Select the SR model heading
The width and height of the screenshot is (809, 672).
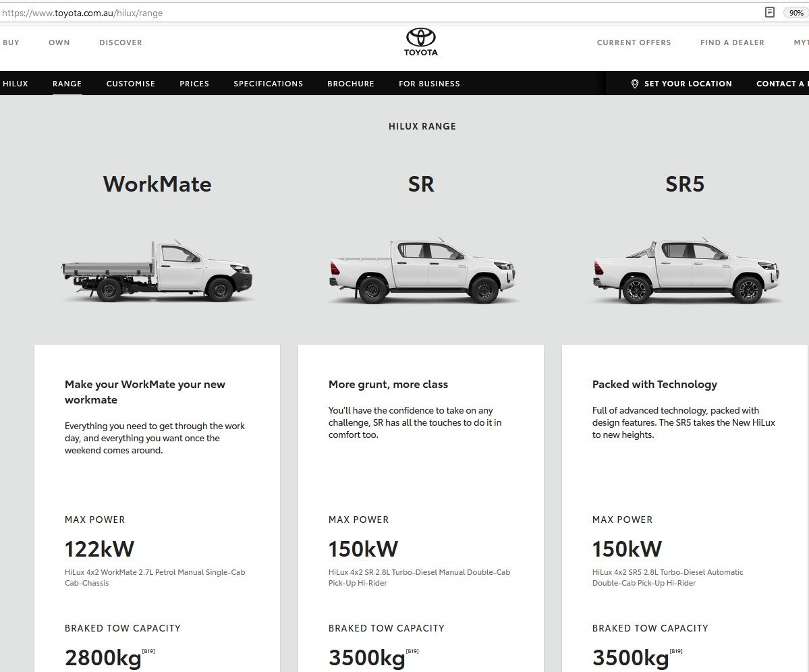point(421,184)
